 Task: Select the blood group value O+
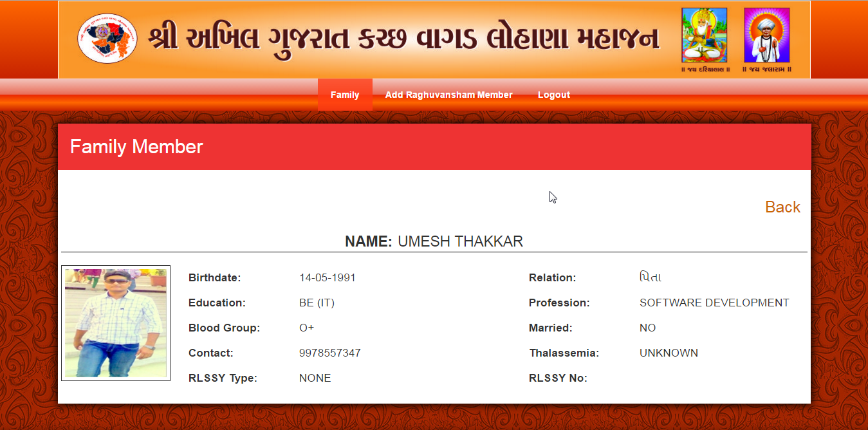(307, 328)
